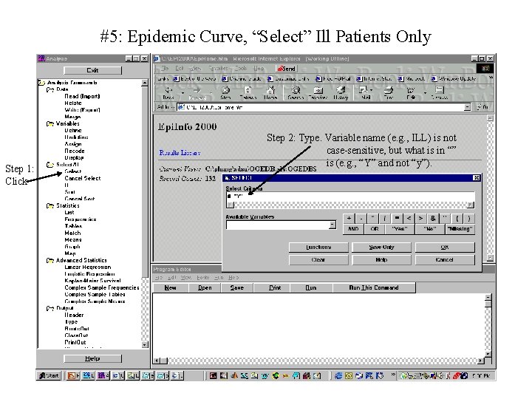This screenshot has height=399, width=532.
Task: Click Save Only in SELECT dialog
Action: coord(381,248)
